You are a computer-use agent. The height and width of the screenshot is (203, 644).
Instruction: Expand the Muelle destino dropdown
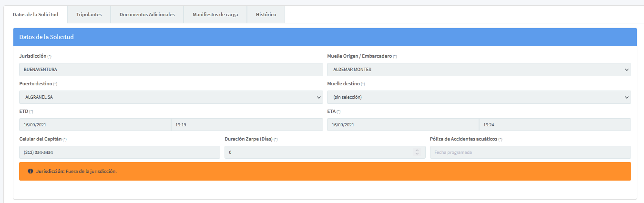(479, 97)
